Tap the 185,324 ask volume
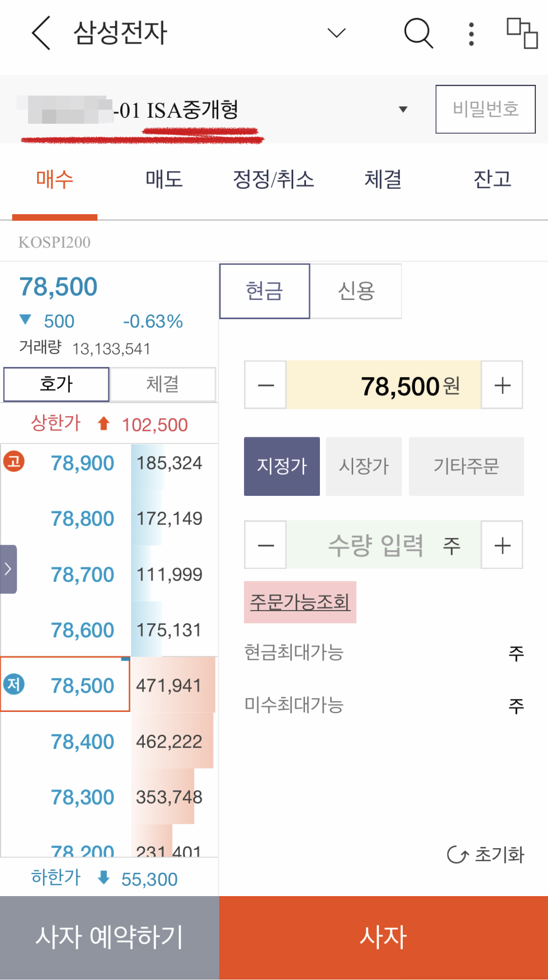This screenshot has height=980, width=548. point(169,463)
